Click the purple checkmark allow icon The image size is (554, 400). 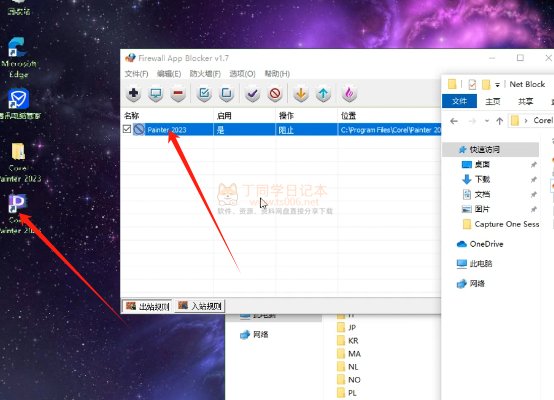coord(253,93)
